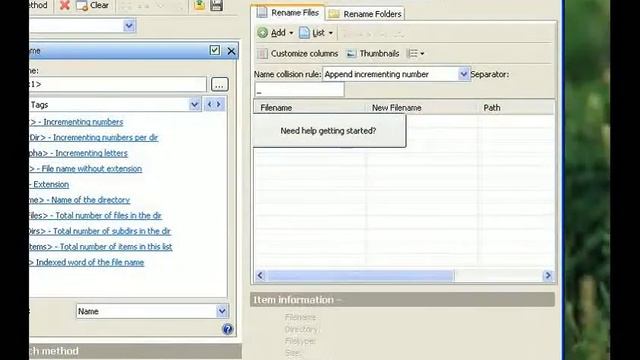This screenshot has width=640, height=360.
Task: Click the Separator input field
Action: pyautogui.click(x=299, y=90)
